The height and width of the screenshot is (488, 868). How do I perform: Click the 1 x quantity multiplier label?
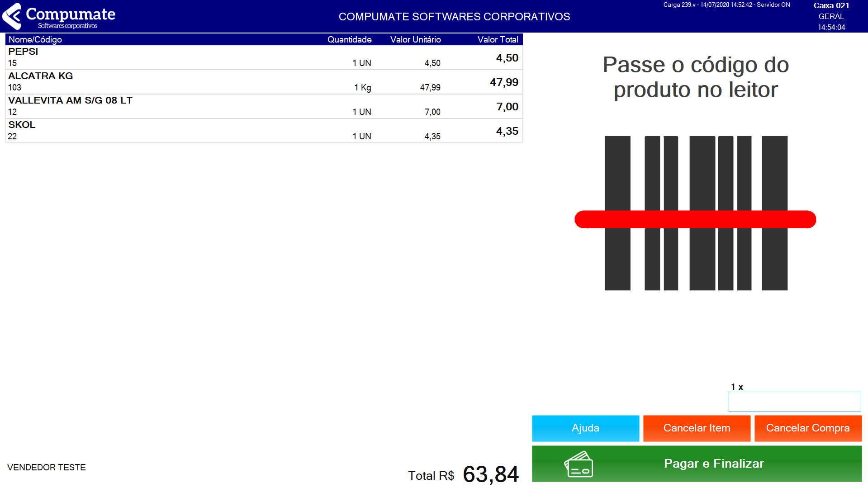(x=737, y=387)
